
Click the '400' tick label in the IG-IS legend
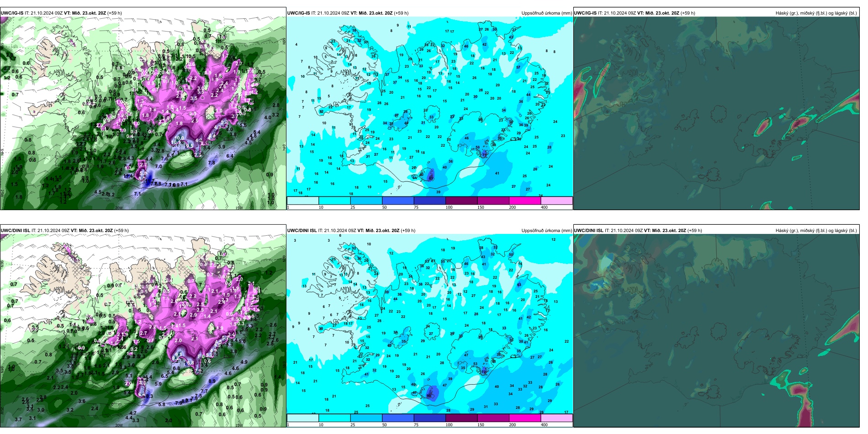[544, 207]
